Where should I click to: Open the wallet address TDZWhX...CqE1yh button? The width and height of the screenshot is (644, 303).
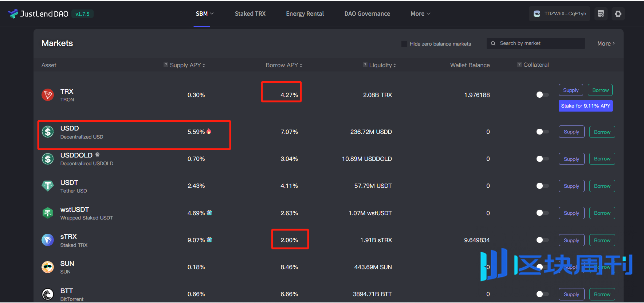click(559, 14)
